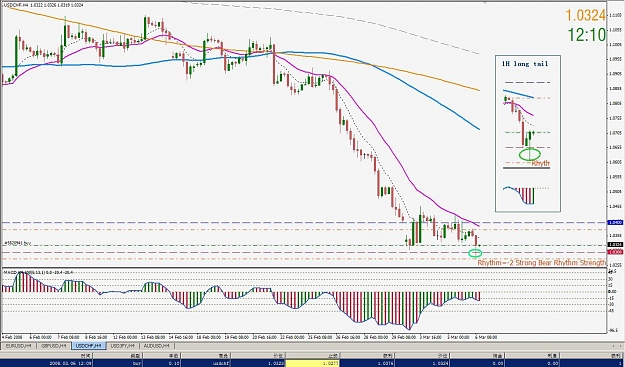The height and width of the screenshot is (367, 625).
Task: Switch to the GBPUSD,H4 chart tab
Action: [x=54, y=346]
